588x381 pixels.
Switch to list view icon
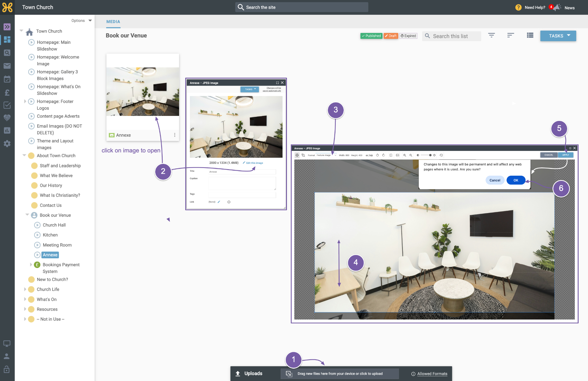[530, 35]
